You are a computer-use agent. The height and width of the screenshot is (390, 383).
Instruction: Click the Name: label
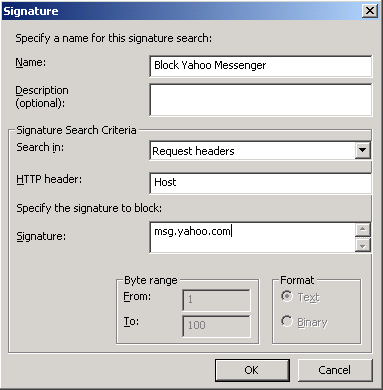coord(31,62)
